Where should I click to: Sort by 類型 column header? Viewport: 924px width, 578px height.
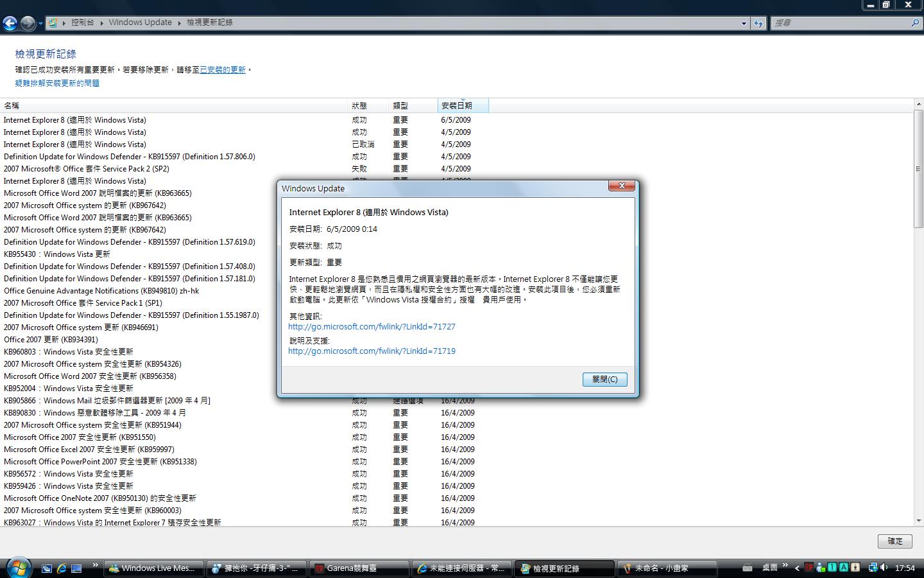[413, 105]
